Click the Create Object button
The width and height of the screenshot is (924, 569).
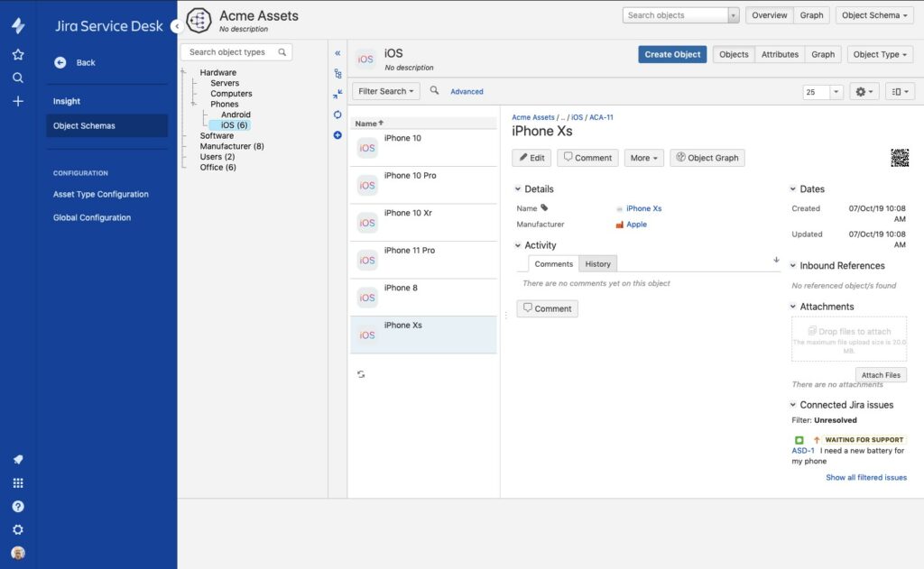(672, 54)
